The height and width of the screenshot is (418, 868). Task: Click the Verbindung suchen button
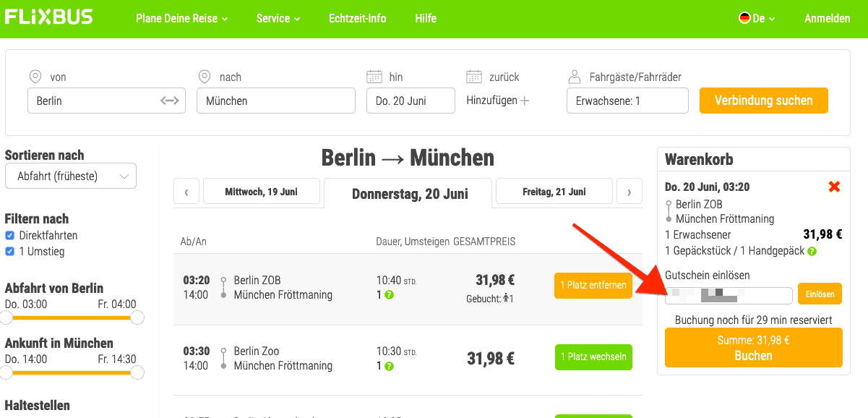click(x=763, y=101)
